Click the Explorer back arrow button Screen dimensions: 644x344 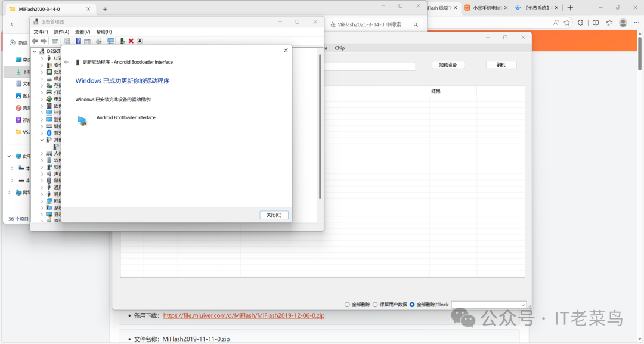click(13, 24)
